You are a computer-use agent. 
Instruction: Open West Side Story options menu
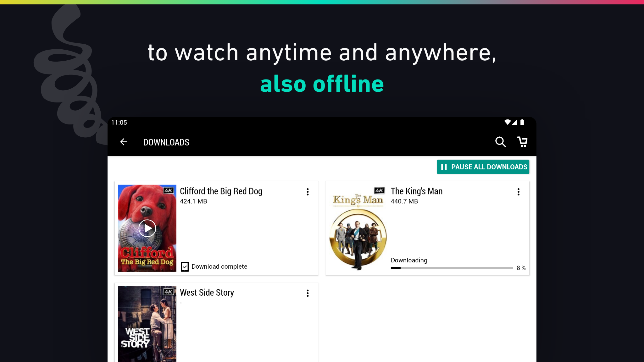308,293
